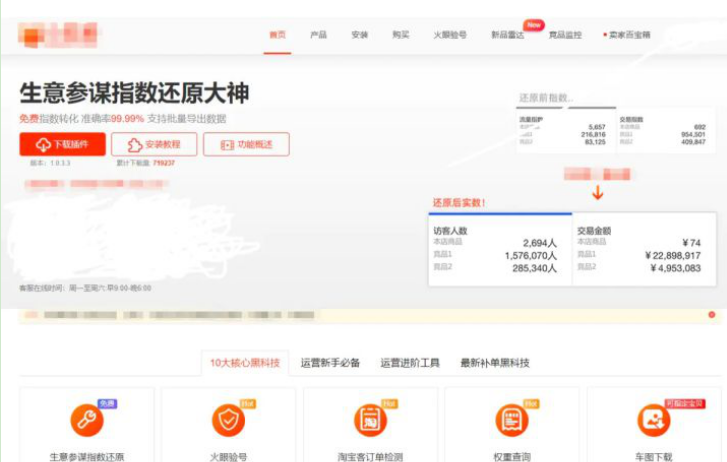Open the 安装 navigation item
Image resolution: width=727 pixels, height=462 pixels.
[359, 35]
